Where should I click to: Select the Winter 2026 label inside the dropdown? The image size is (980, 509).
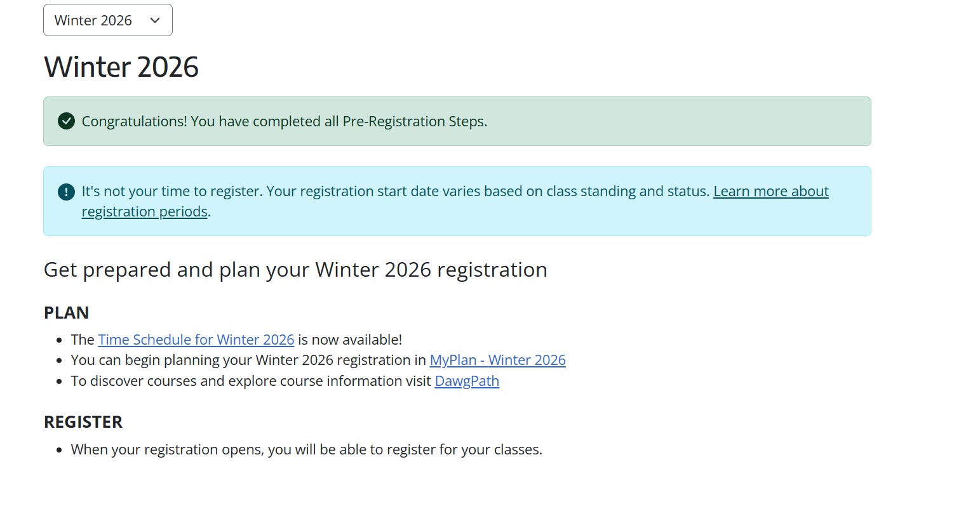(x=93, y=20)
